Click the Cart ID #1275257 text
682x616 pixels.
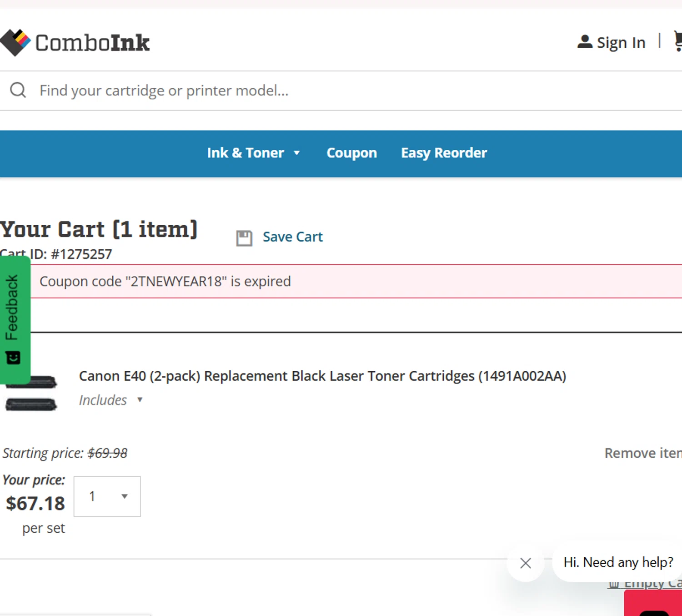(56, 254)
